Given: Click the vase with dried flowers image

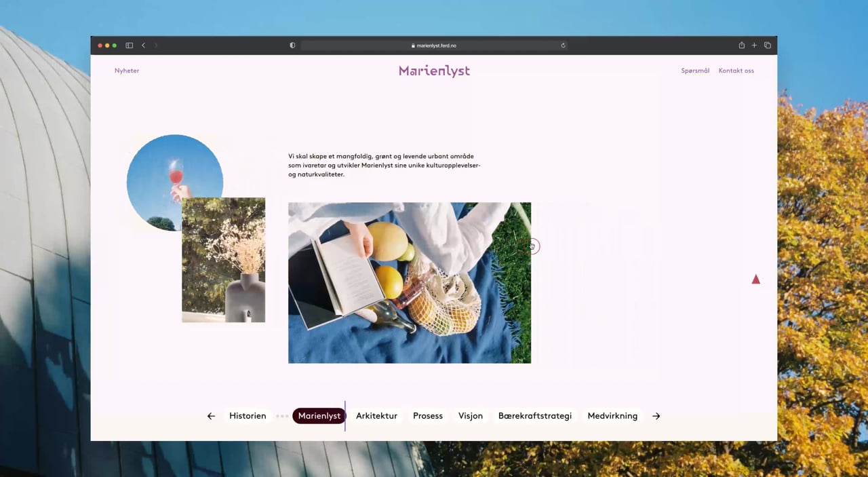Looking at the screenshot, I should pyautogui.click(x=224, y=260).
